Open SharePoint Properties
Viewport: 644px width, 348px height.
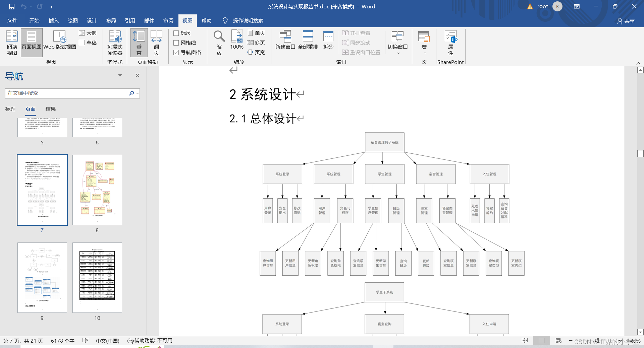click(450, 43)
